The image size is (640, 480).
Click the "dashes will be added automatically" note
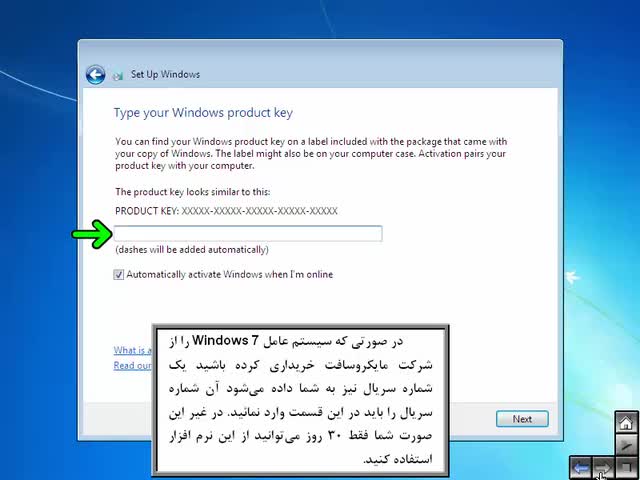tap(192, 249)
